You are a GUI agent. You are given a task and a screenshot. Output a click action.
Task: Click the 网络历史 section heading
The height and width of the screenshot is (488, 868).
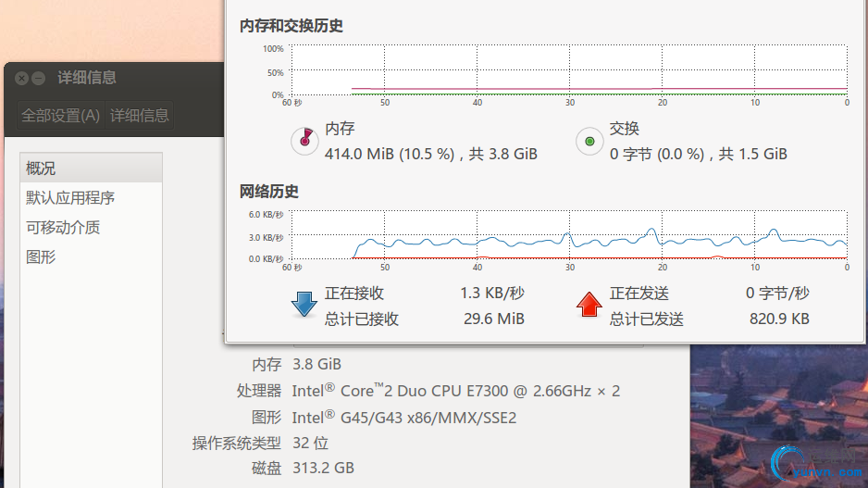pos(269,192)
